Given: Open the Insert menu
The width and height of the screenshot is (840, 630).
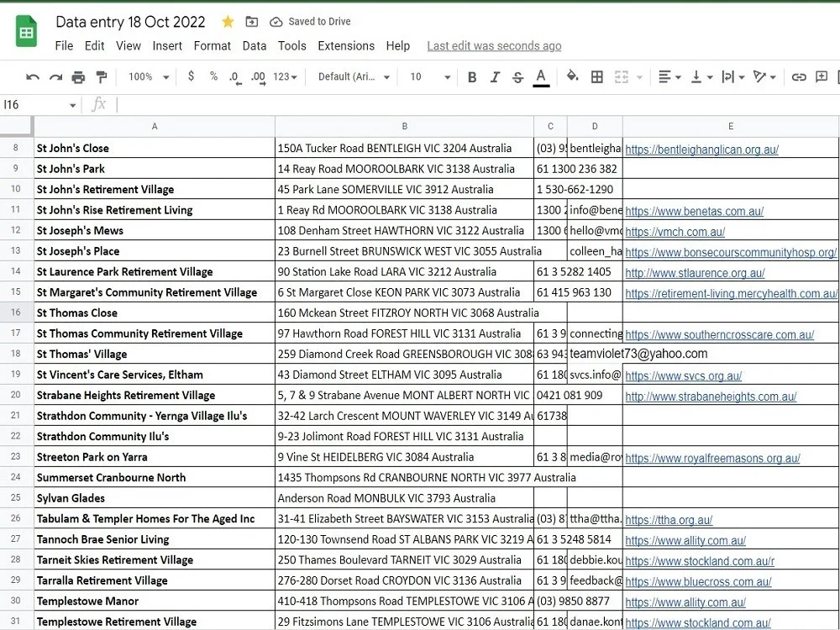Looking at the screenshot, I should (x=167, y=46).
